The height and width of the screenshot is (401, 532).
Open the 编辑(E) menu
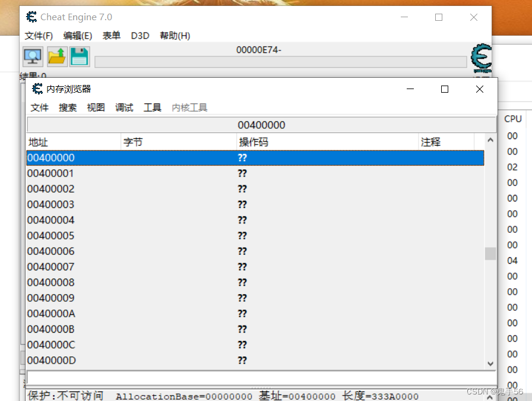tap(78, 36)
